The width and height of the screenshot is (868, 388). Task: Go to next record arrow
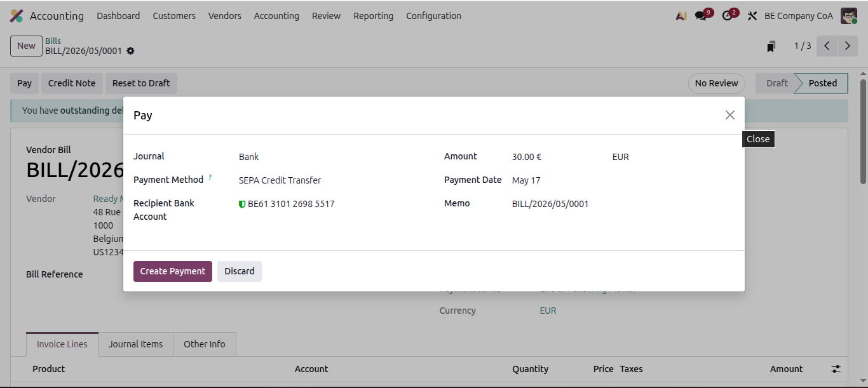[x=848, y=46]
